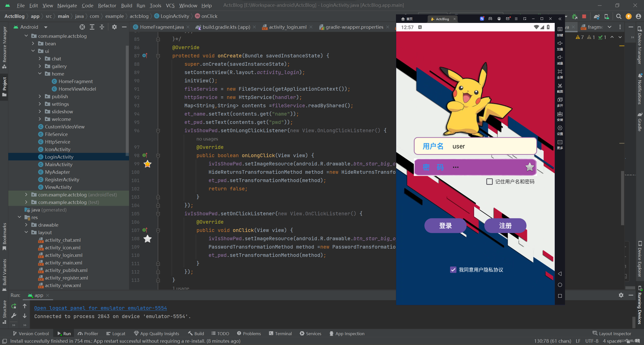Tap the 注册 register button
Viewport: 644px width, 345px height.
tap(505, 226)
